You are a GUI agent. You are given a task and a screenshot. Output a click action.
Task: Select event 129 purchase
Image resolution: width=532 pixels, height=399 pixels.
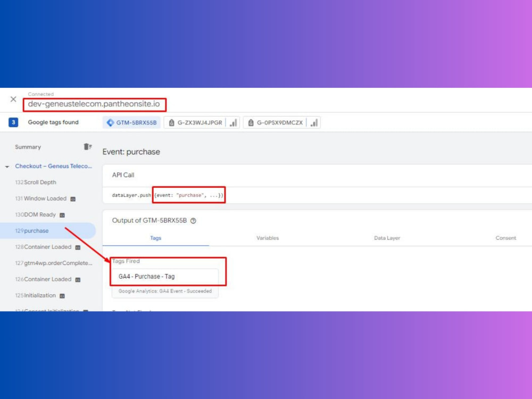point(48,231)
